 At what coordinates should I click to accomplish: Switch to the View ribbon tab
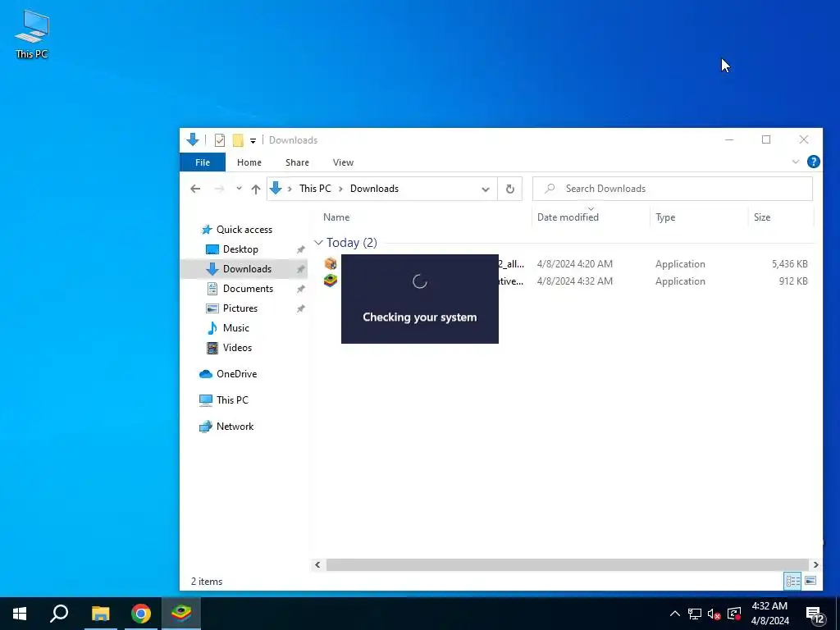click(343, 162)
